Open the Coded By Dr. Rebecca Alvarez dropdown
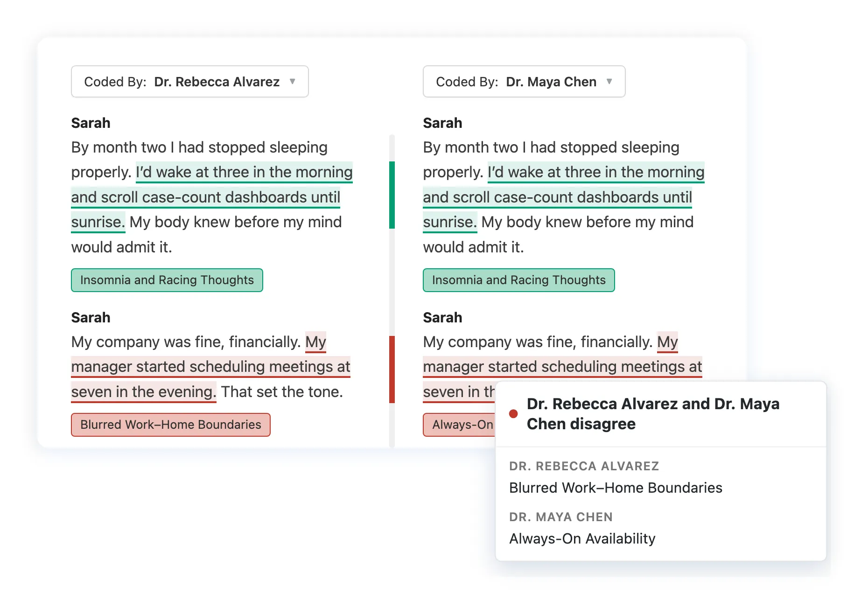868x614 pixels. (189, 82)
